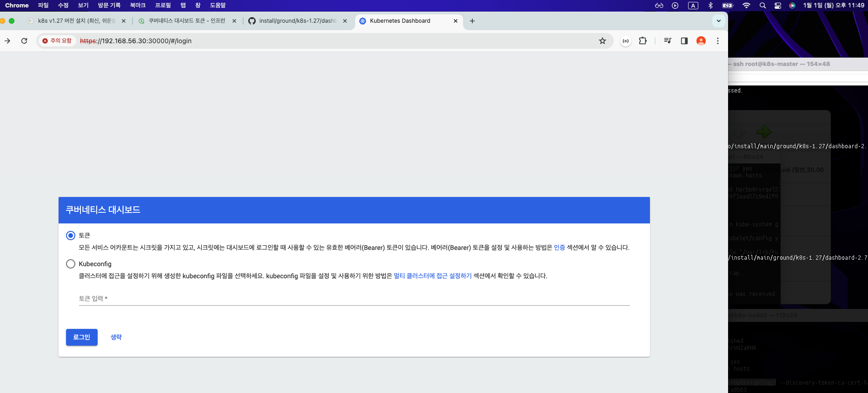Switch to install/ground/k8s-1.27 GitHub tab
The height and width of the screenshot is (393, 868).
point(298,21)
